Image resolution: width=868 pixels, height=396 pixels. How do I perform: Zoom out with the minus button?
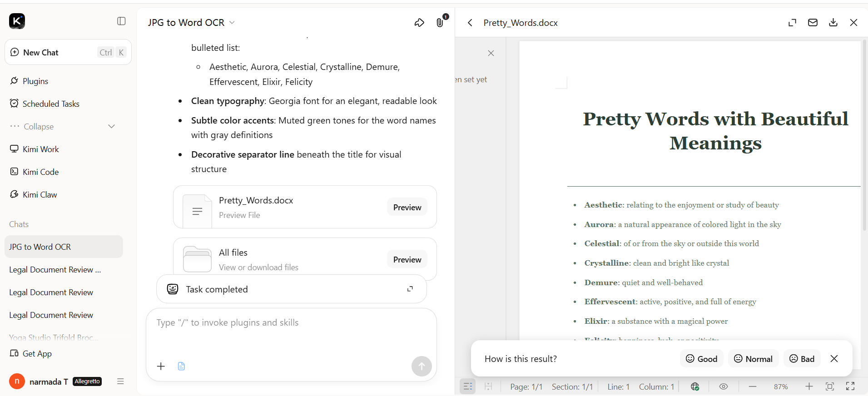[x=753, y=386]
